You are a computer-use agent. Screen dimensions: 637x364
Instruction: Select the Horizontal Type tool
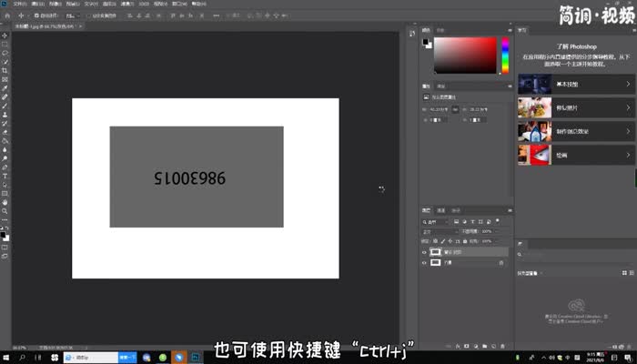click(x=5, y=175)
